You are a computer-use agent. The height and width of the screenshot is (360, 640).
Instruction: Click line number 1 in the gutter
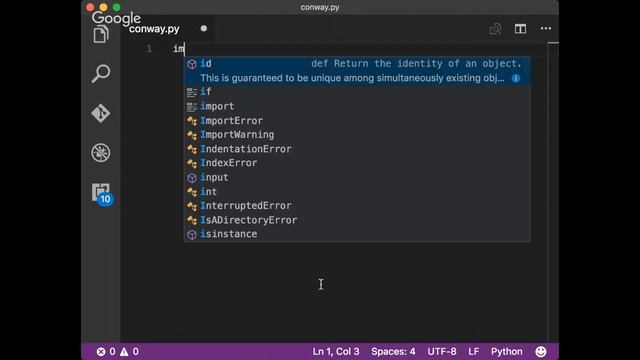pos(149,49)
